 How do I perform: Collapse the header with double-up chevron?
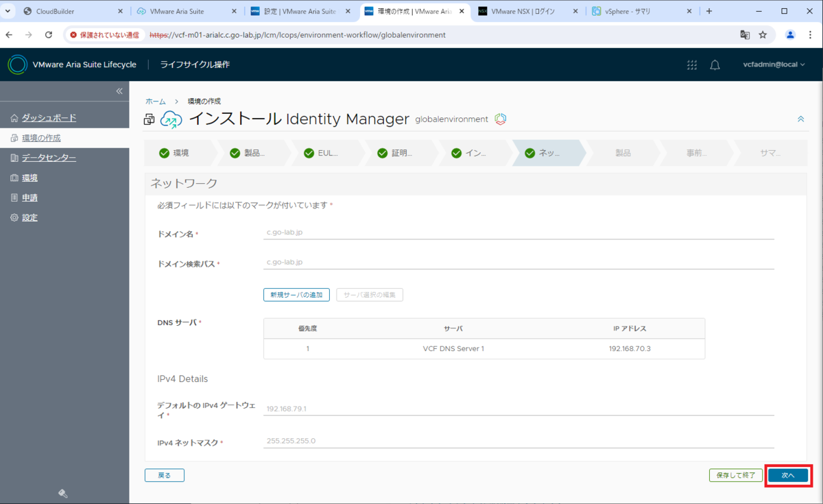point(800,119)
